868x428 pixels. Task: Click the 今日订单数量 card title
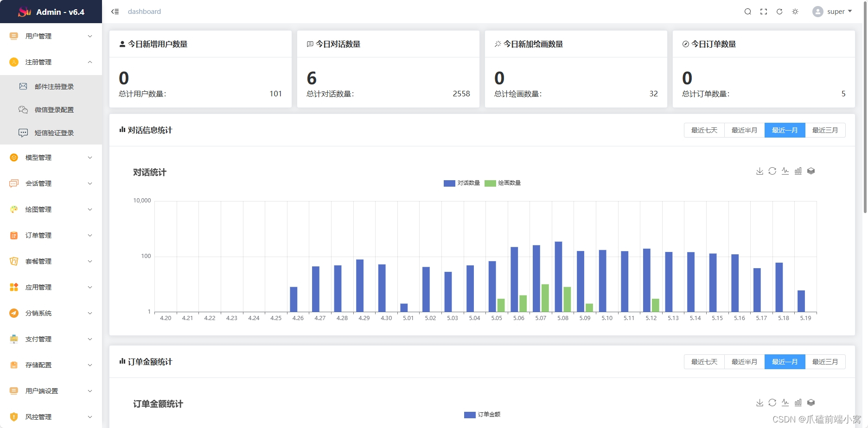[714, 44]
